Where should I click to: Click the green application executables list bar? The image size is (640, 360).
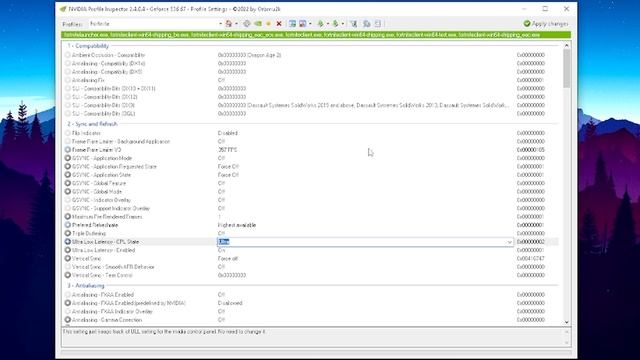pos(316,35)
